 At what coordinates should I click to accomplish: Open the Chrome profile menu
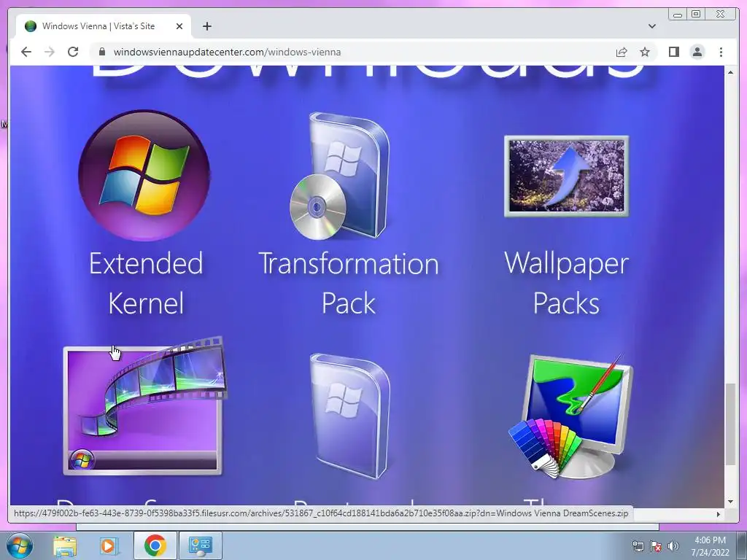(697, 52)
